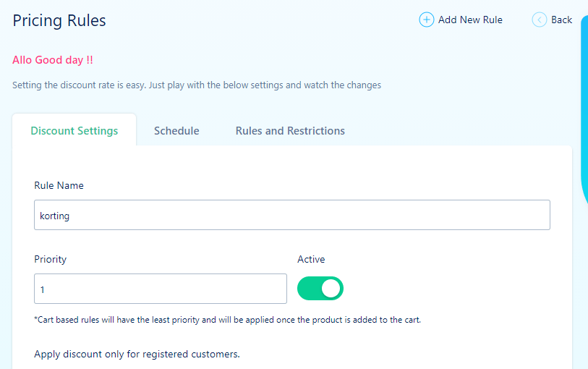This screenshot has width=588, height=369.
Task: Click the Pricing Rules page heading
Action: (x=59, y=20)
